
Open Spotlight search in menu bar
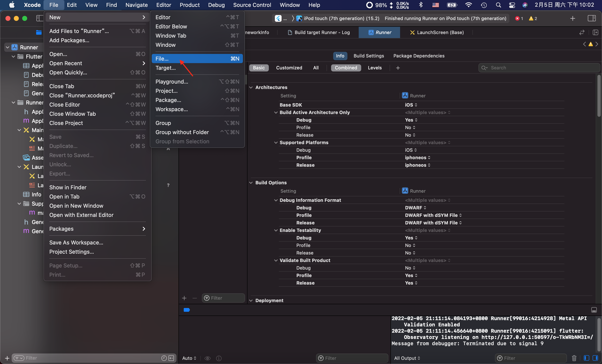click(x=498, y=5)
